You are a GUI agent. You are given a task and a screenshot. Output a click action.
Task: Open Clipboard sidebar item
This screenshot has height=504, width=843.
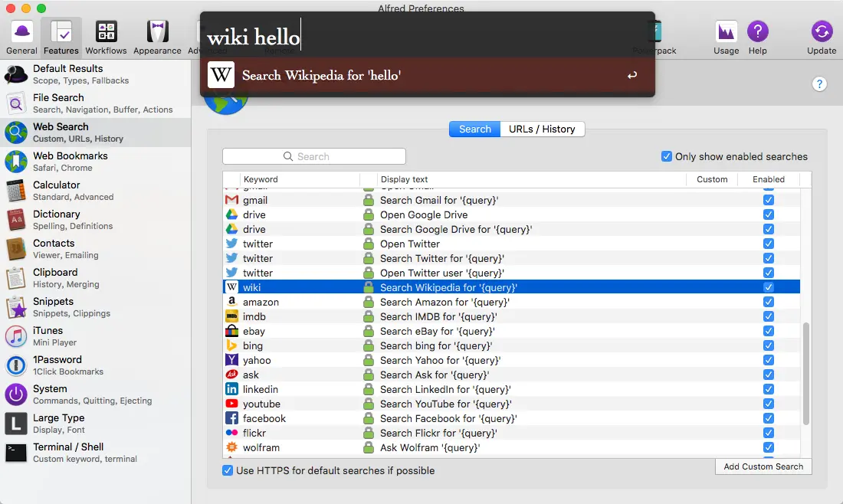[95, 278]
